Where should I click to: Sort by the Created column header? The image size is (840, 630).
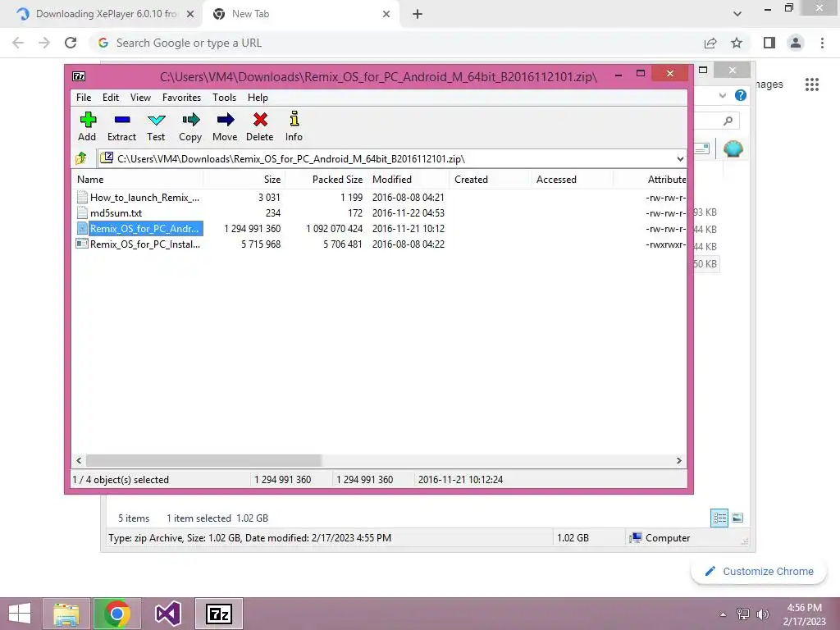coord(491,180)
